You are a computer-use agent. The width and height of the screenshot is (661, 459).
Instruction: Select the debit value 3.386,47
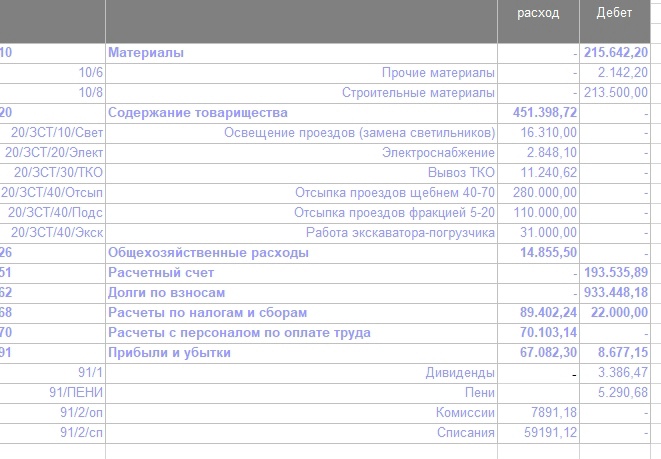point(623,373)
